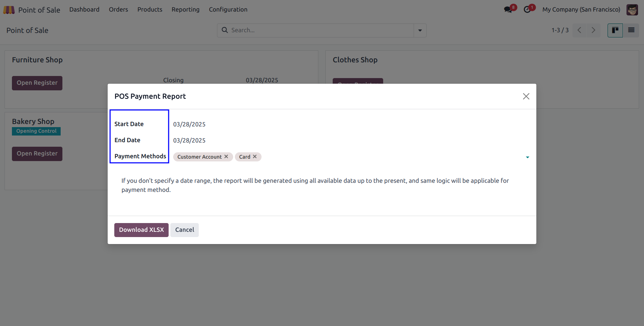Click the user avatar in top bar
644x326 pixels.
click(632, 10)
